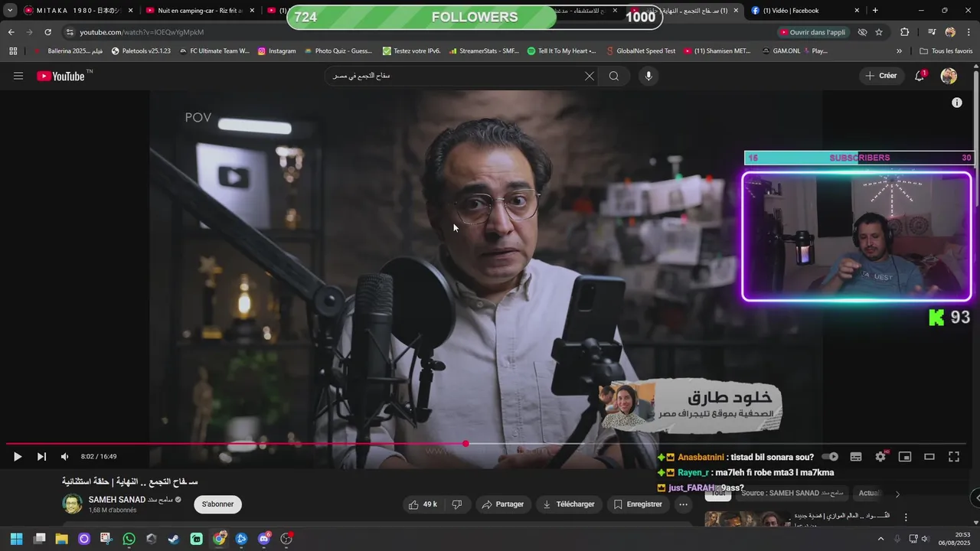Switch to Nuit en camping-car tab

(x=199, y=11)
